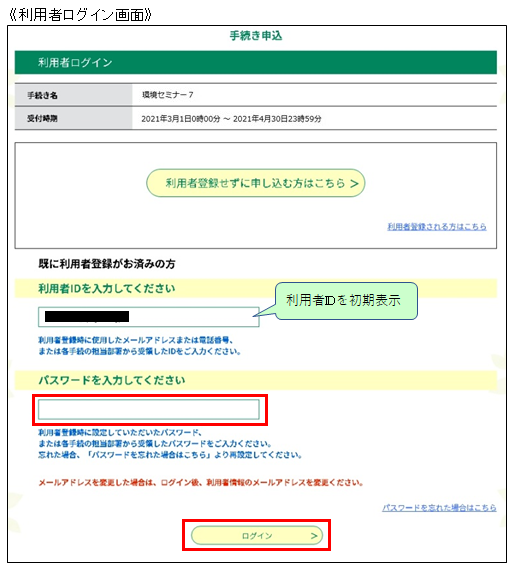
Task: Click the 手続き申込 page title
Action: click(256, 36)
